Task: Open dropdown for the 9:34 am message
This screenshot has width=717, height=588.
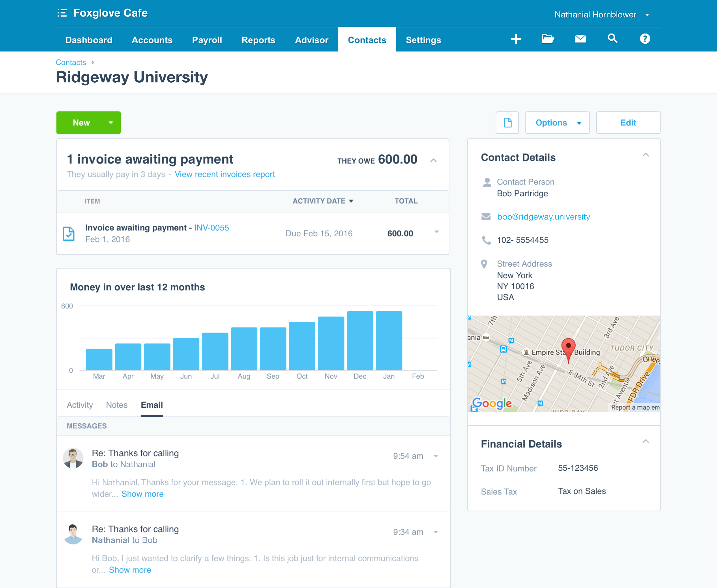Action: pos(436,532)
